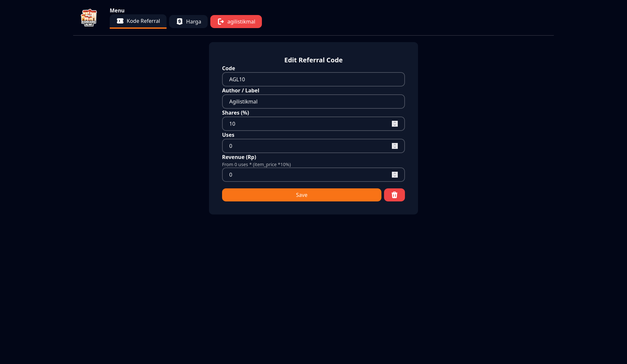This screenshot has width=627, height=364.
Task: Click the Edit Referral Code heading
Action: pyautogui.click(x=313, y=60)
